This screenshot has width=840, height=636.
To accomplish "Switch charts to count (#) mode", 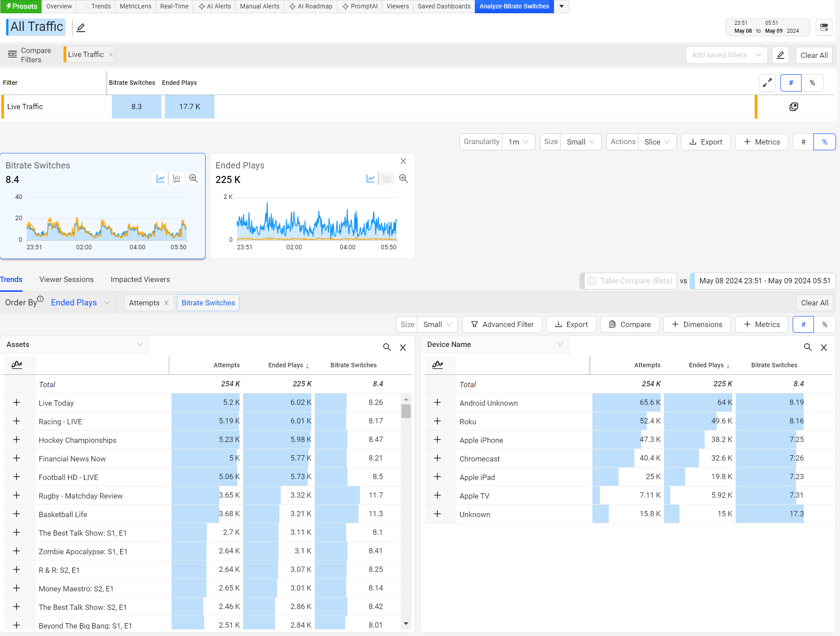I will pos(803,142).
